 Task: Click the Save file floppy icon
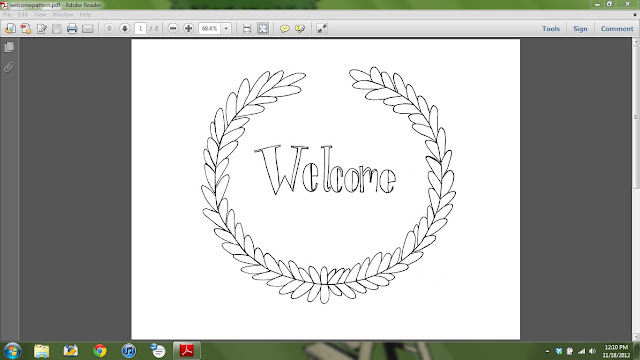[57, 29]
